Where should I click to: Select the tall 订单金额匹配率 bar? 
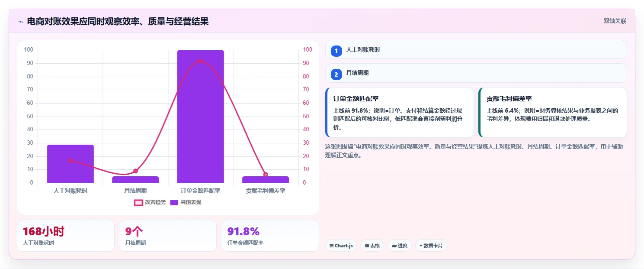pos(201,117)
